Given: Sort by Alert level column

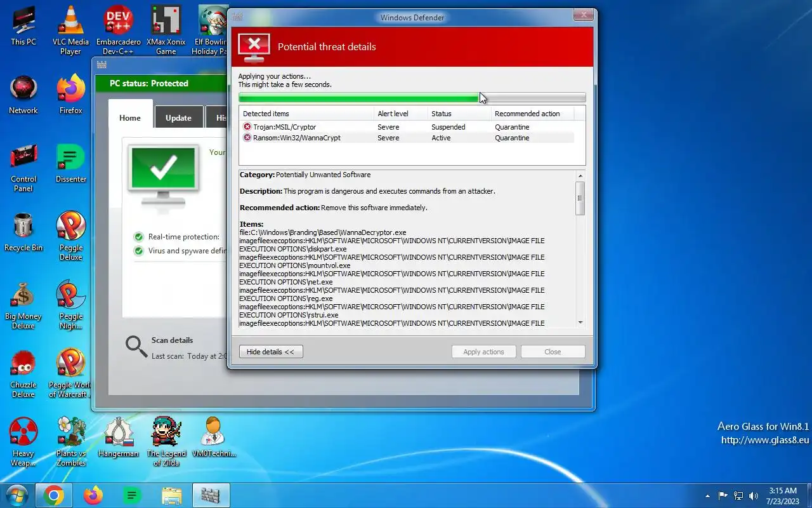Looking at the screenshot, I should (x=400, y=114).
